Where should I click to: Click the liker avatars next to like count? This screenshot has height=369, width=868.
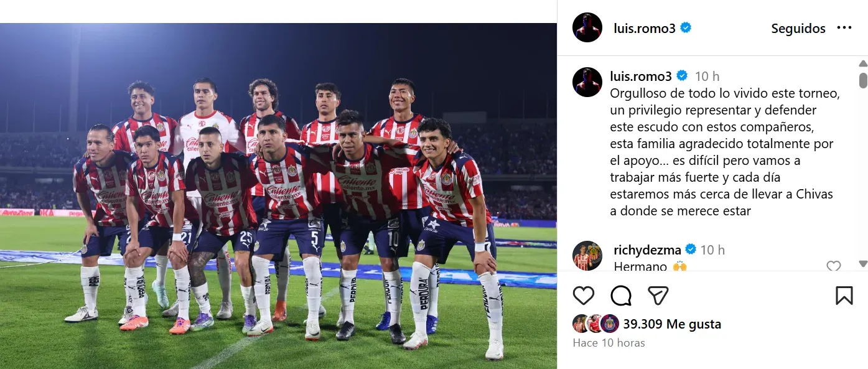595,324
